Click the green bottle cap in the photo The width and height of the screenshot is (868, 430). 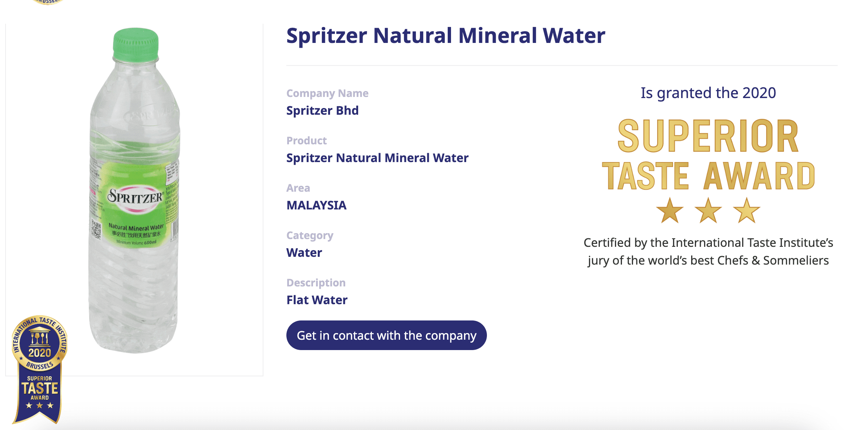click(x=136, y=44)
